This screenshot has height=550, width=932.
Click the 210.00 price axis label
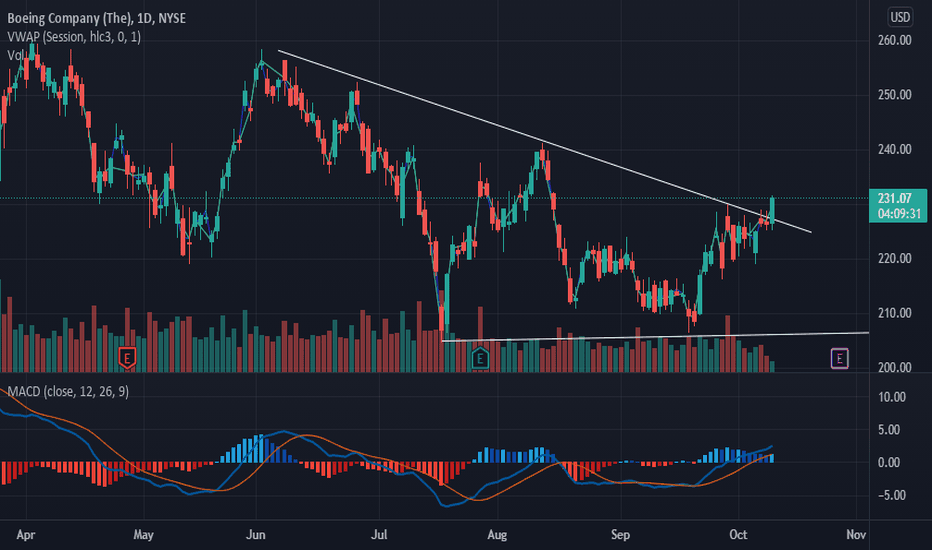point(895,313)
